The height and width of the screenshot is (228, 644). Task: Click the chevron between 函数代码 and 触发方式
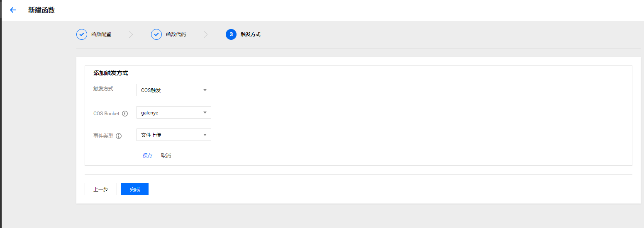pyautogui.click(x=206, y=34)
